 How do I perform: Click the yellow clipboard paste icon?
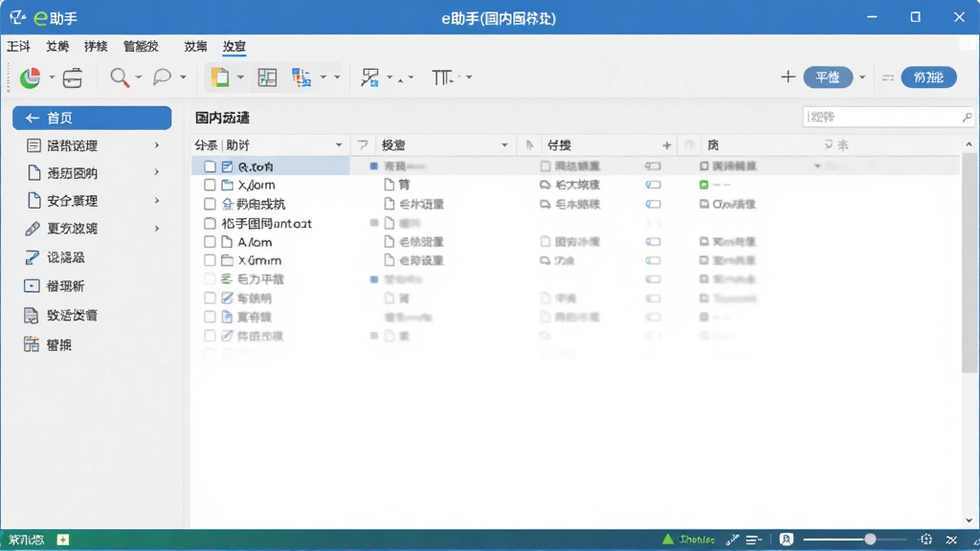tap(220, 77)
